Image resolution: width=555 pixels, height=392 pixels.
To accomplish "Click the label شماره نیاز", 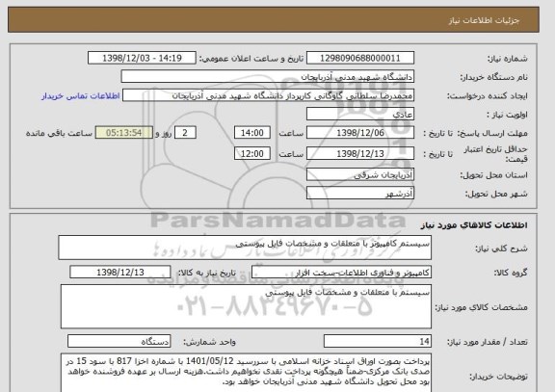I will (508, 59).
